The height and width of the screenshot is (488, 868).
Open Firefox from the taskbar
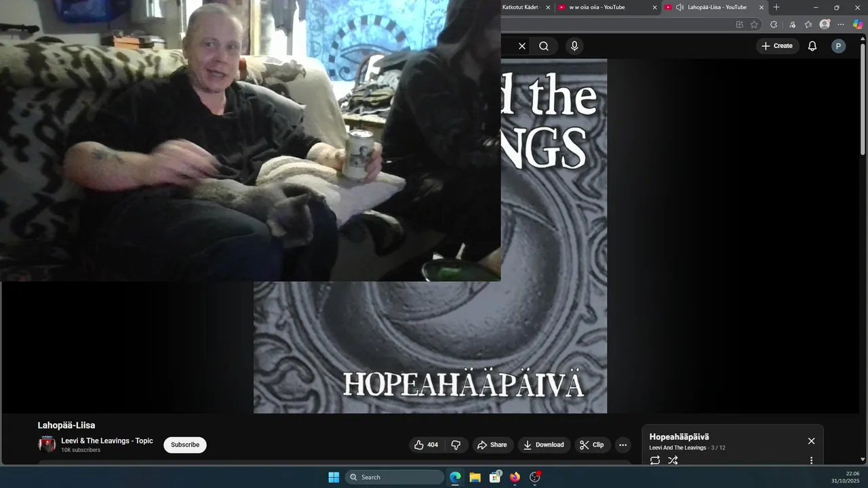[x=515, y=477]
